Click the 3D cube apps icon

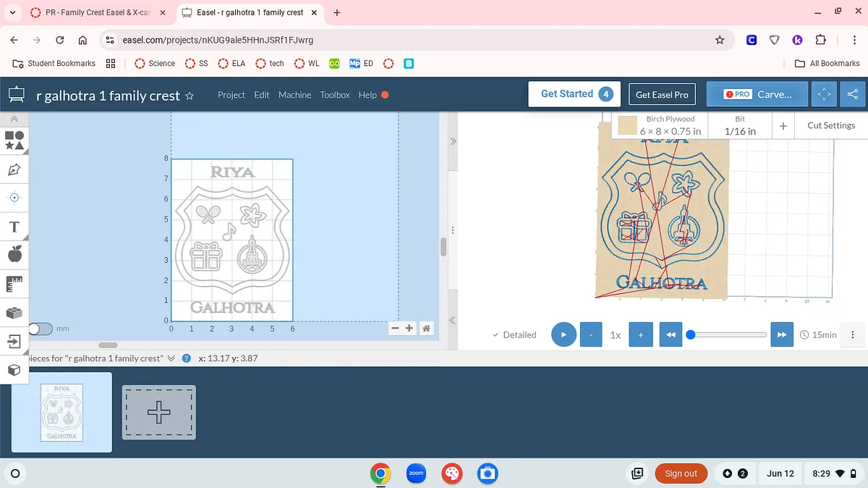point(14,370)
